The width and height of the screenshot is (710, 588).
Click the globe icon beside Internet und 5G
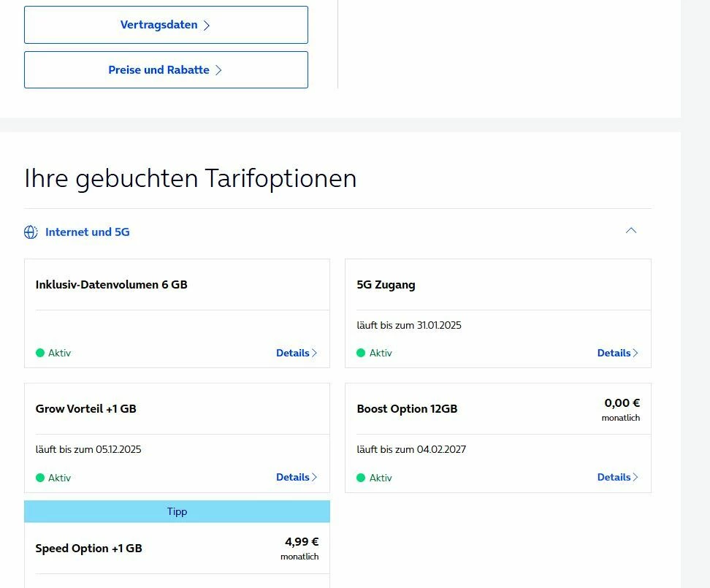31,232
